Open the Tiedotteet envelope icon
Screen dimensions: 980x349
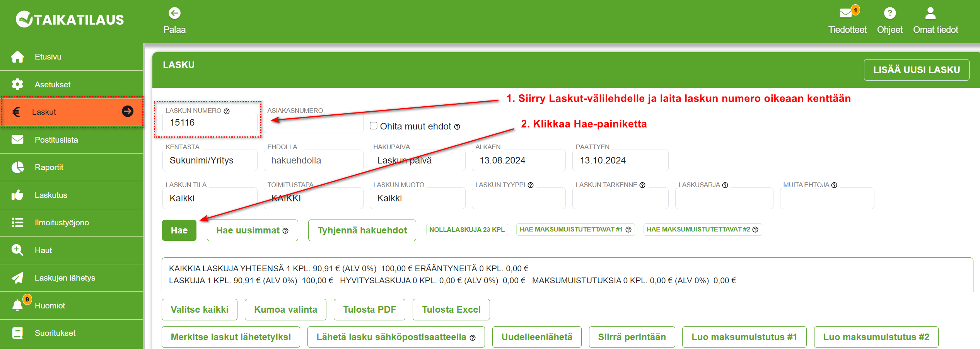coord(846,14)
